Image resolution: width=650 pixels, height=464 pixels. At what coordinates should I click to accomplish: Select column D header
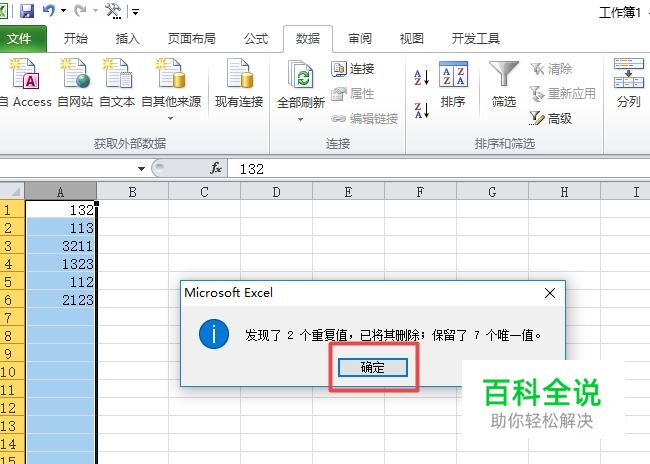pyautogui.click(x=276, y=192)
